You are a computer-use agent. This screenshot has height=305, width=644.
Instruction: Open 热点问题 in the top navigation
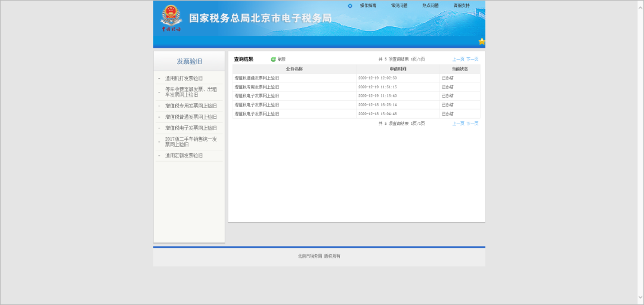(430, 5)
